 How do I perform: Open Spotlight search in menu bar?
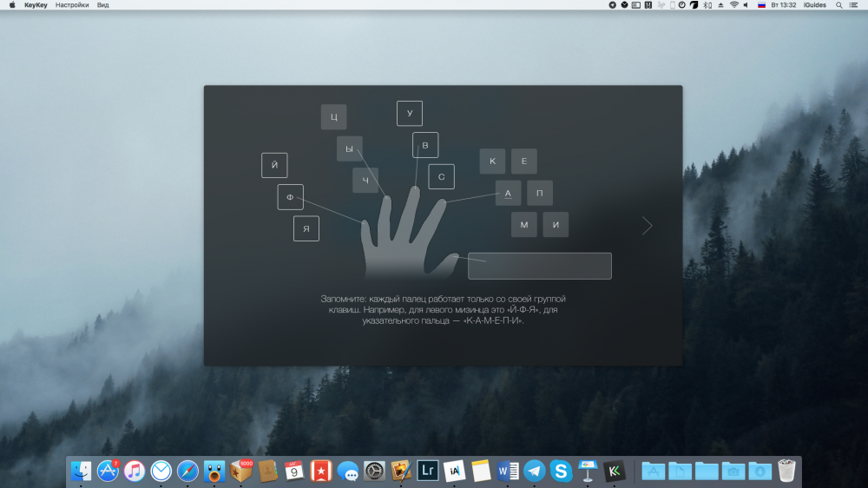(839, 5)
